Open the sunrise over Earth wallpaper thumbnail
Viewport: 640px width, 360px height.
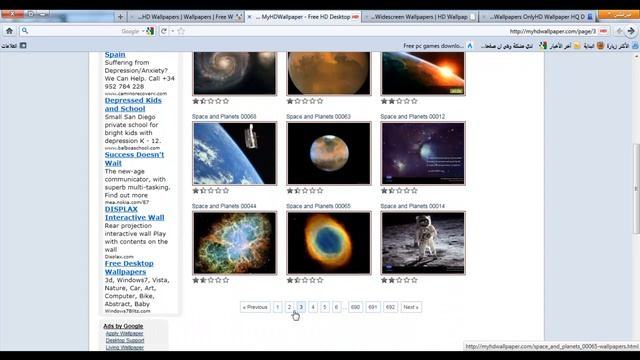[x=423, y=73]
